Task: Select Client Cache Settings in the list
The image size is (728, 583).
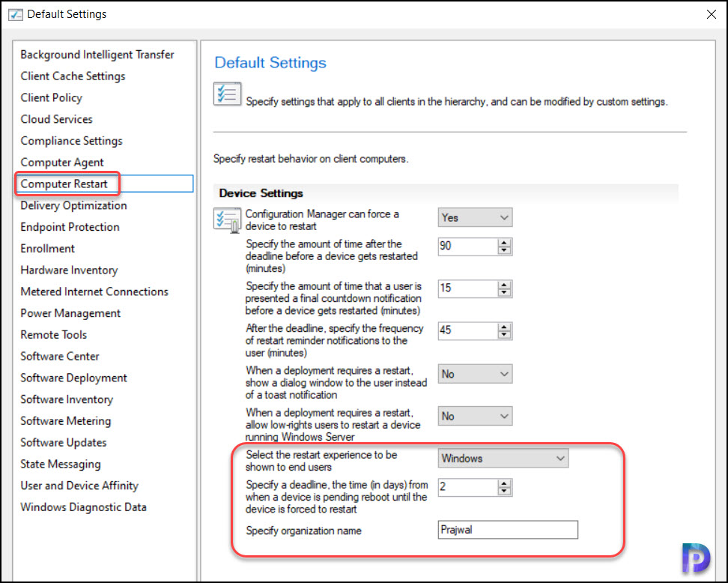Action: tap(73, 76)
